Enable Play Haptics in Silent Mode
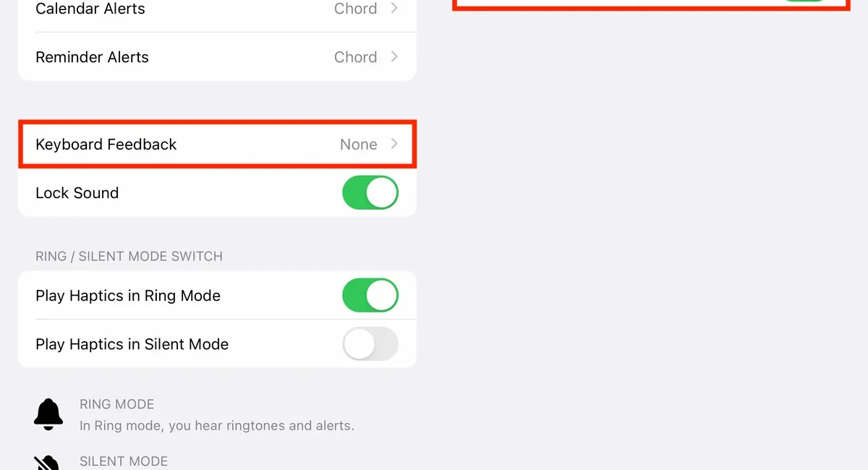 coord(370,344)
